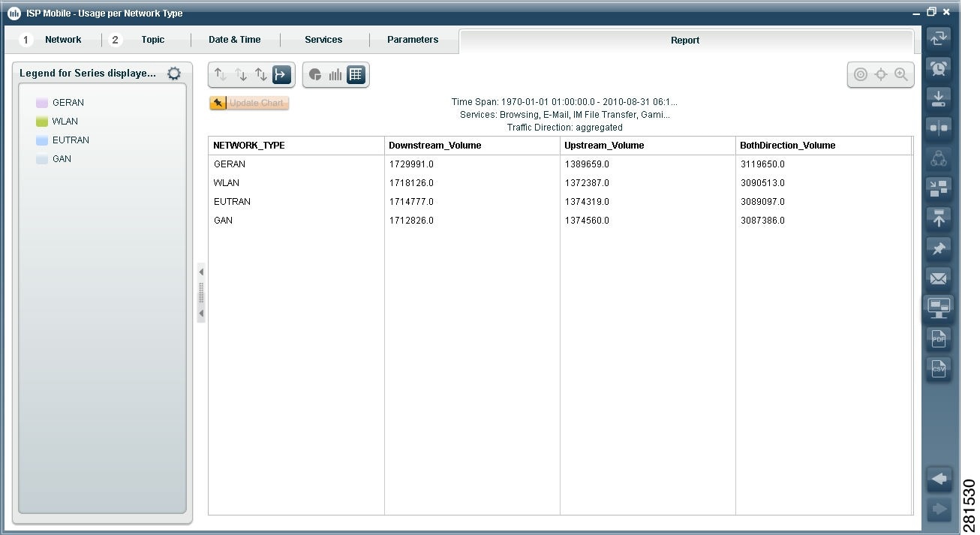Export the report data to CSV
Screen dimensions: 980x535
[939, 368]
